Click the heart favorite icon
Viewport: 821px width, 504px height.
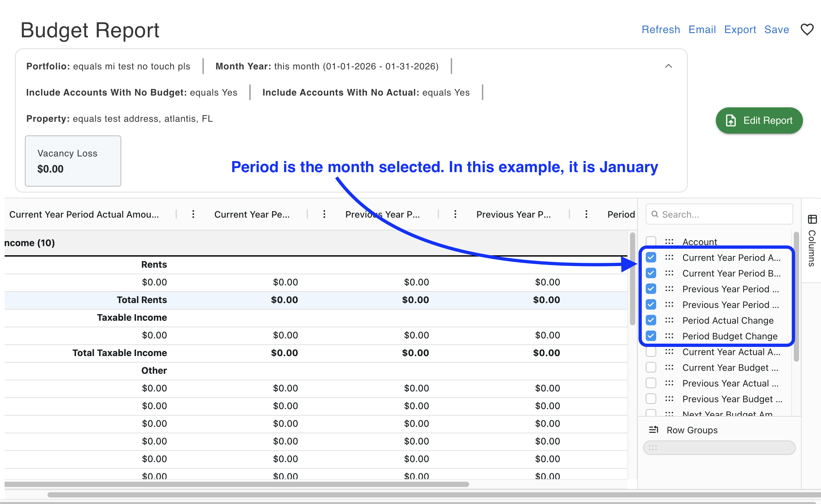click(x=807, y=29)
